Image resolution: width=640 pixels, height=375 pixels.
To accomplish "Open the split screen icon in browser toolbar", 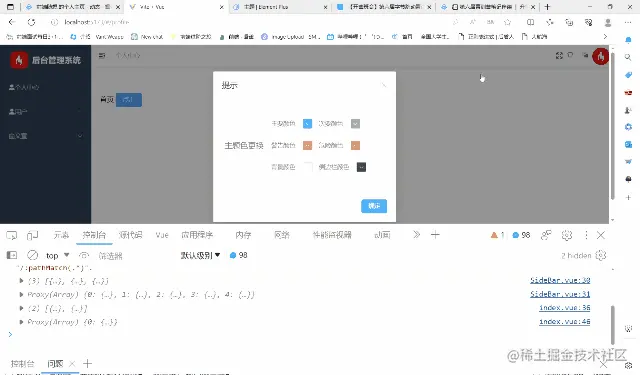I will (530, 22).
